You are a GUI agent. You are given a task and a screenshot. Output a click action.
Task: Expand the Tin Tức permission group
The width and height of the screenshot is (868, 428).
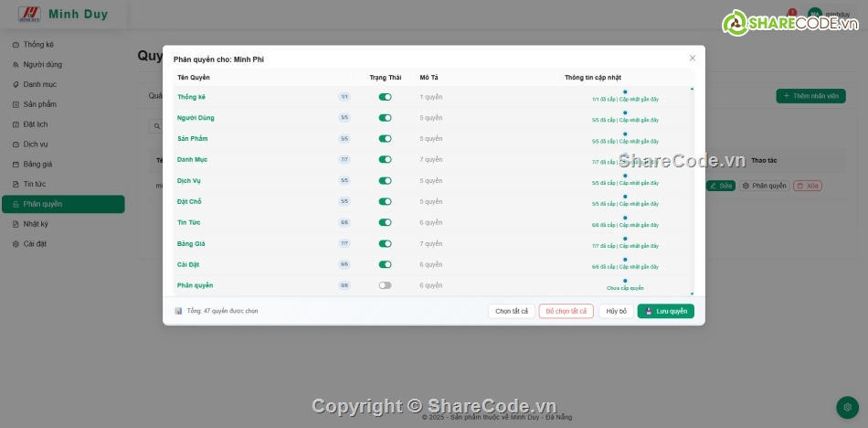[x=189, y=222]
